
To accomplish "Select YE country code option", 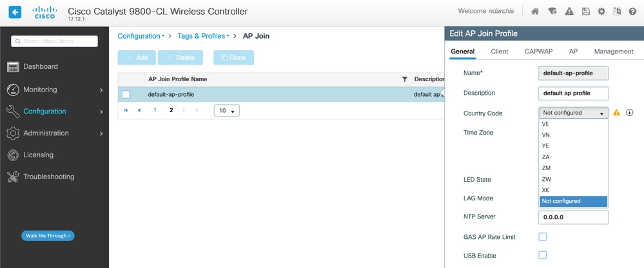I will coord(573,146).
